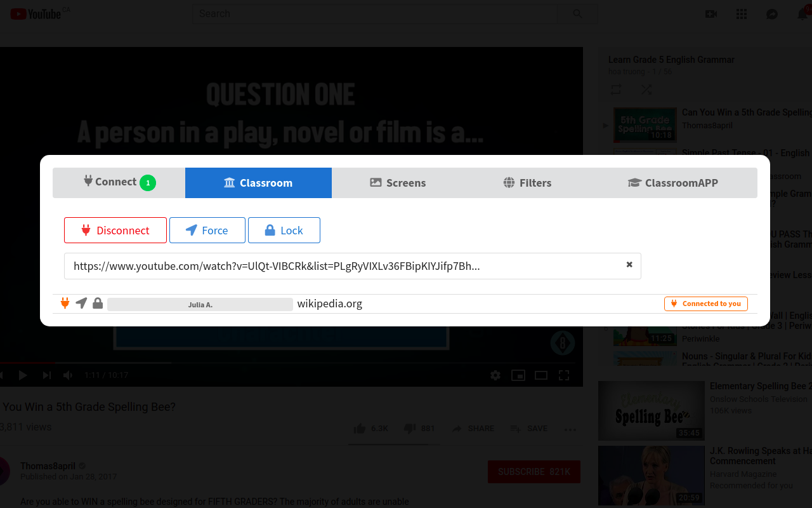
Task: Click the Force button
Action: tap(207, 231)
